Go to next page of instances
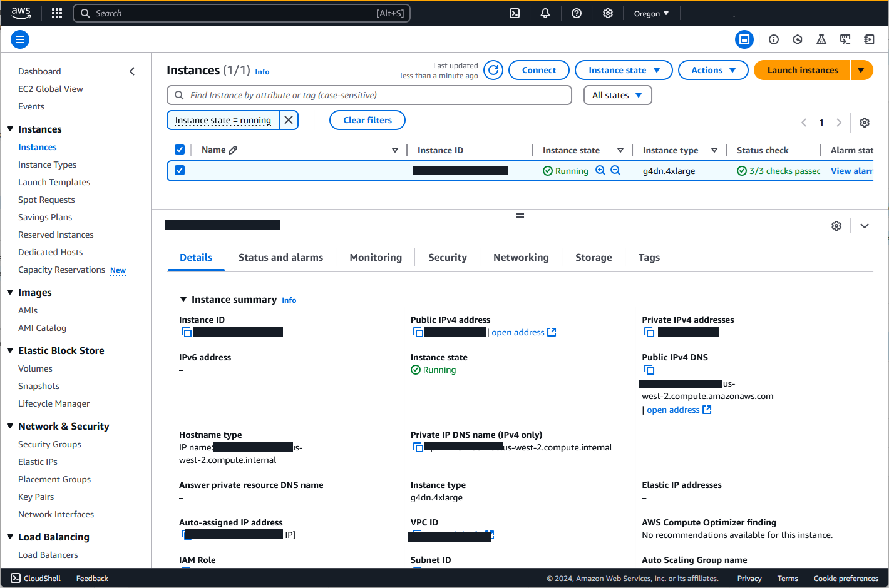Screen dimensions: 889x588 tap(839, 123)
